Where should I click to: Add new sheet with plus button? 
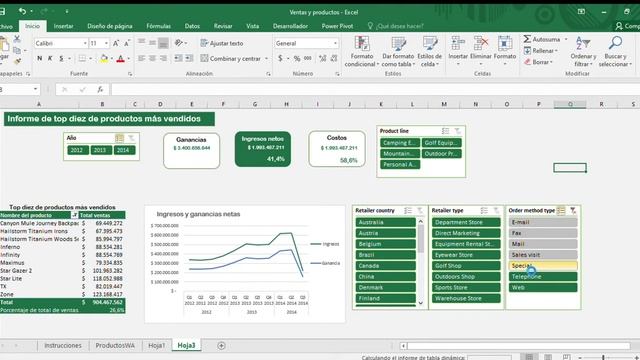pos(221,346)
